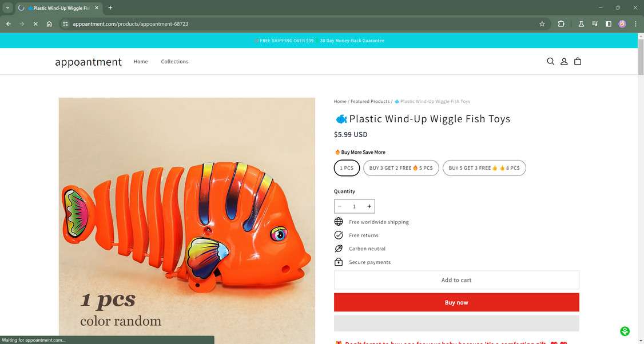The image size is (644, 344).
Task: Open the shopping cart bag icon
Action: pyautogui.click(x=578, y=62)
